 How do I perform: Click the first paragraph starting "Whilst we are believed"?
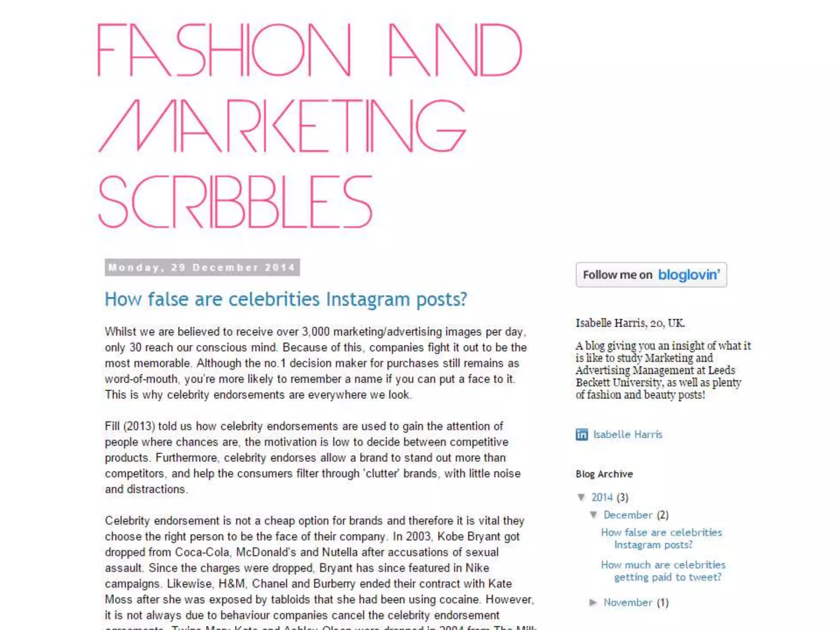pos(316,363)
